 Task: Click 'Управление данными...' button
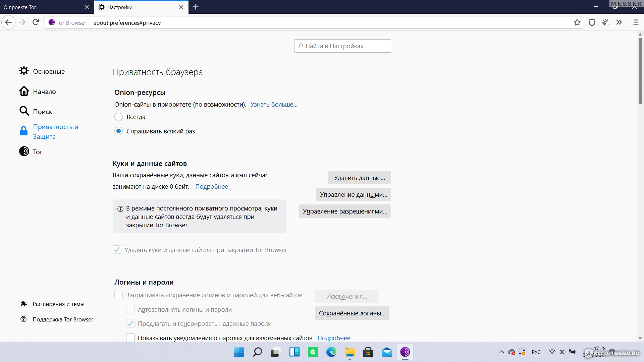354,194
